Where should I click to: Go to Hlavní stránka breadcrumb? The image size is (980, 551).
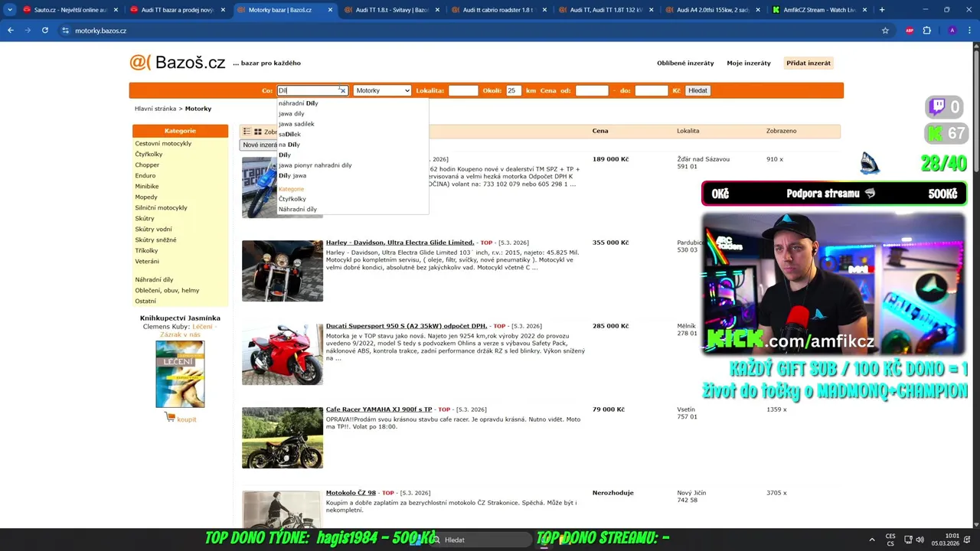[155, 109]
